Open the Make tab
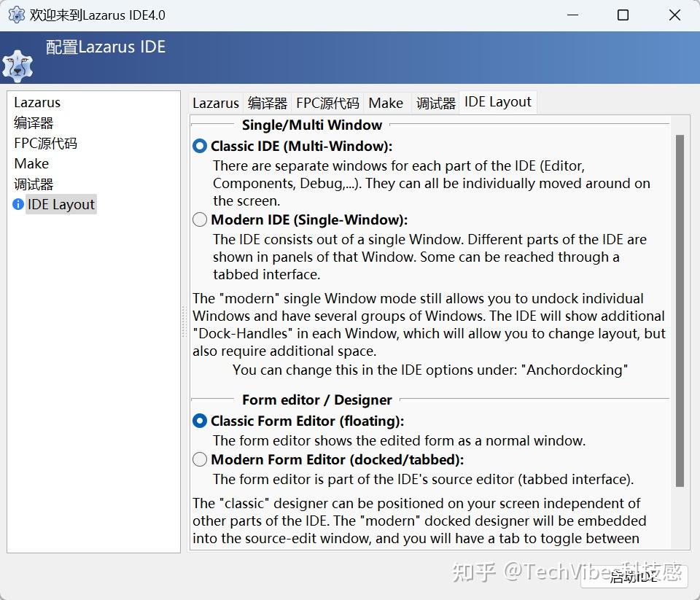The image size is (700, 600). [386, 102]
